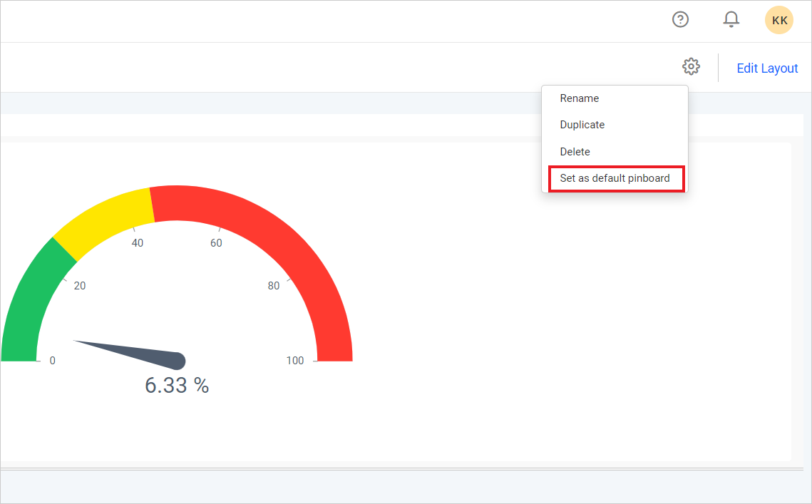Screen dimensions: 812x504
Task: Click the notifications bell icon
Action: click(x=731, y=19)
